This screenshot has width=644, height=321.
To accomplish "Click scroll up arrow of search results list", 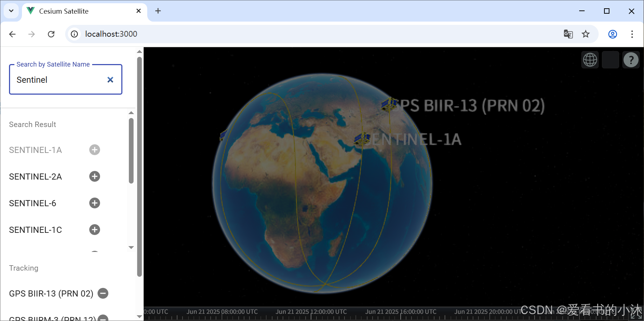I will pyautogui.click(x=131, y=113).
